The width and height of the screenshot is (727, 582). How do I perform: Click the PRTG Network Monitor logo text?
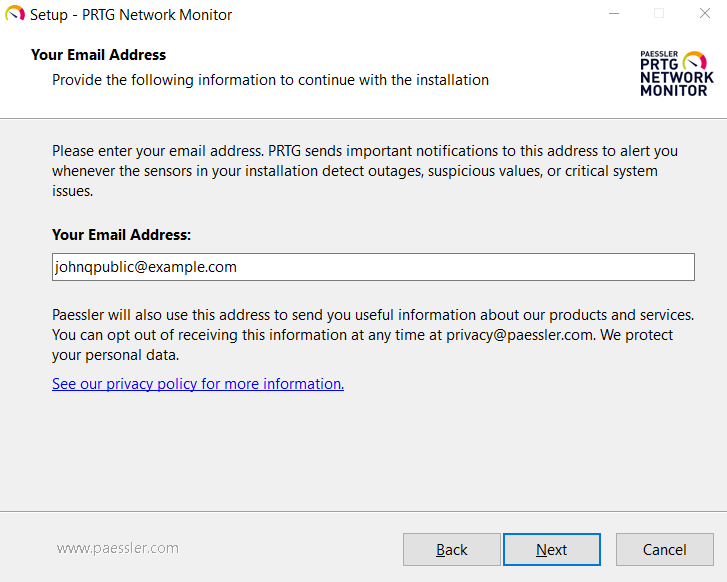click(676, 77)
